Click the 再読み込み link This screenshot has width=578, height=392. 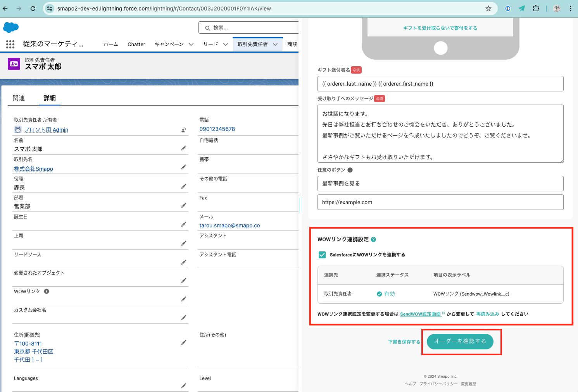(488, 314)
